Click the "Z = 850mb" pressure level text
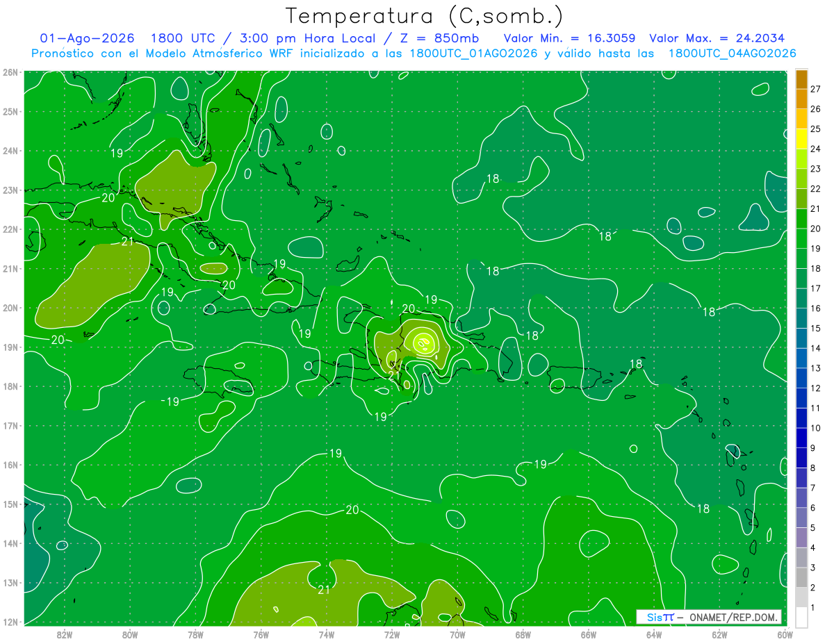This screenshot has width=834, height=644. tap(441, 38)
